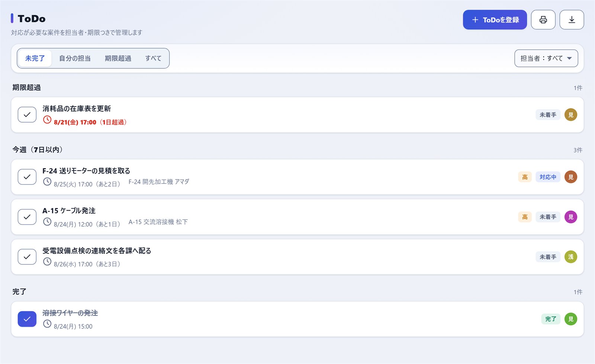Click the 対応中 status badge

[x=548, y=177]
